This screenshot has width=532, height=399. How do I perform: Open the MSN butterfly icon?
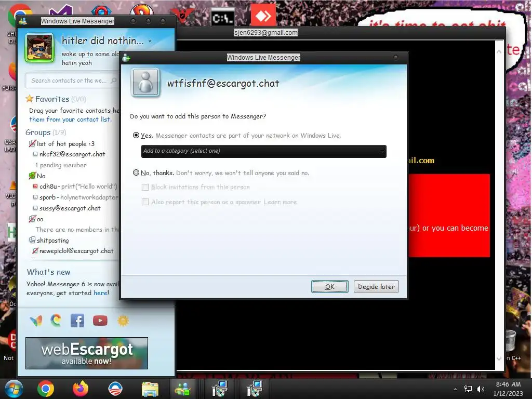pos(36,321)
